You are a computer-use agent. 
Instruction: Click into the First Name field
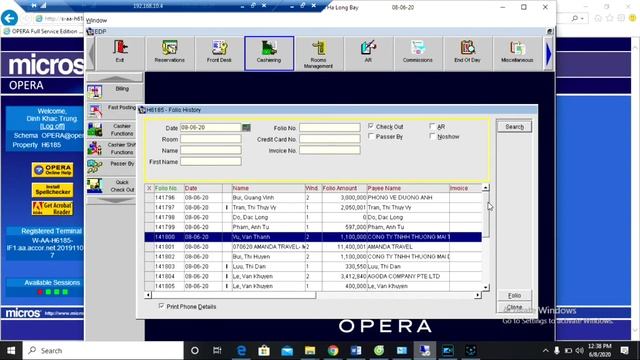click(x=211, y=162)
